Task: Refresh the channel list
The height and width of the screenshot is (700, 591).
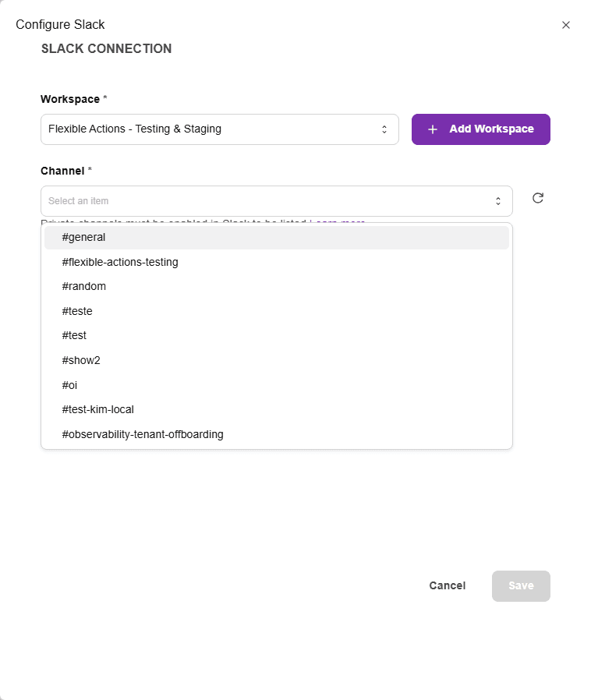Action: [x=538, y=198]
